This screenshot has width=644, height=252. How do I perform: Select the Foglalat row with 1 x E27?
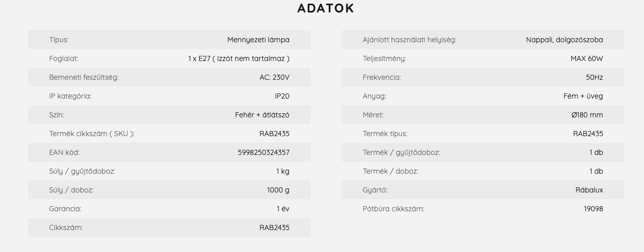click(169, 58)
